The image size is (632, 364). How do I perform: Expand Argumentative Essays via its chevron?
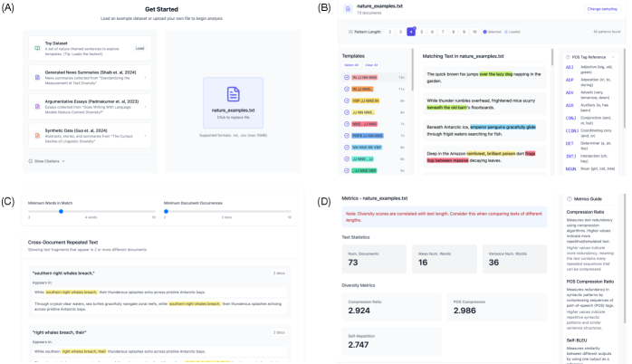pos(145,107)
